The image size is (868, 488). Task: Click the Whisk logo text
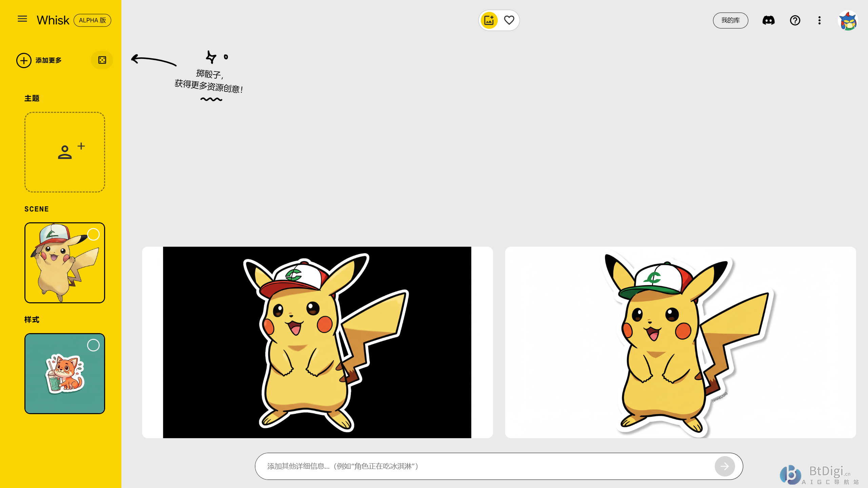pos(53,20)
